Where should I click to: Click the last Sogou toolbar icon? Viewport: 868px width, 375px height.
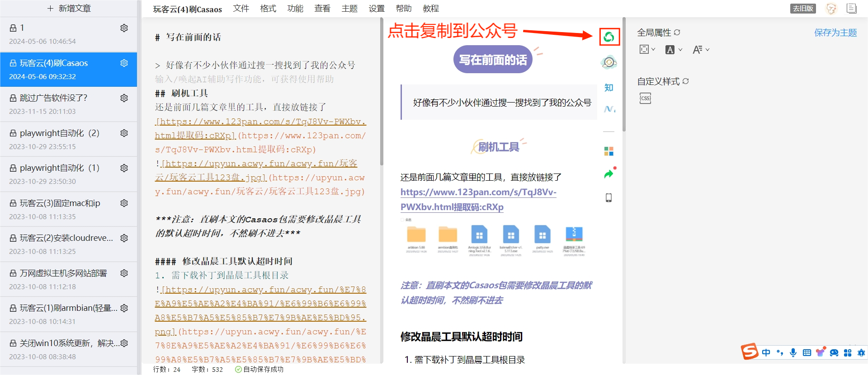click(861, 352)
